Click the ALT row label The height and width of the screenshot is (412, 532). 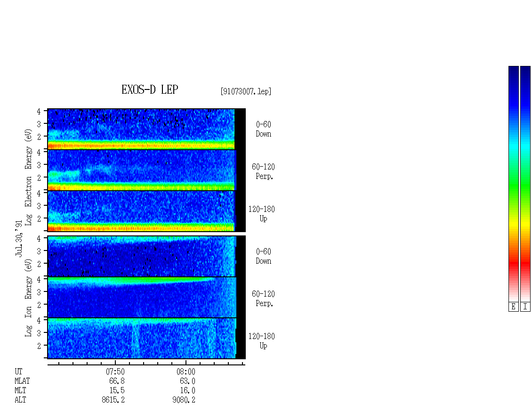[x=20, y=400]
